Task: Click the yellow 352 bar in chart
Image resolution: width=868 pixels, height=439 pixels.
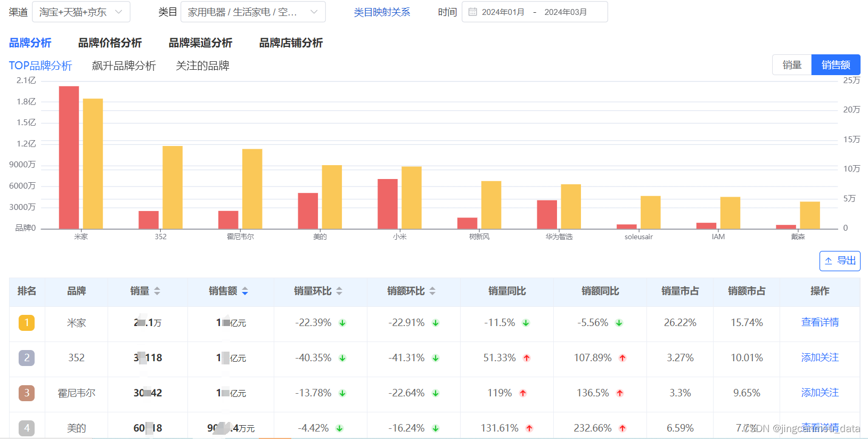Action: [x=173, y=188]
